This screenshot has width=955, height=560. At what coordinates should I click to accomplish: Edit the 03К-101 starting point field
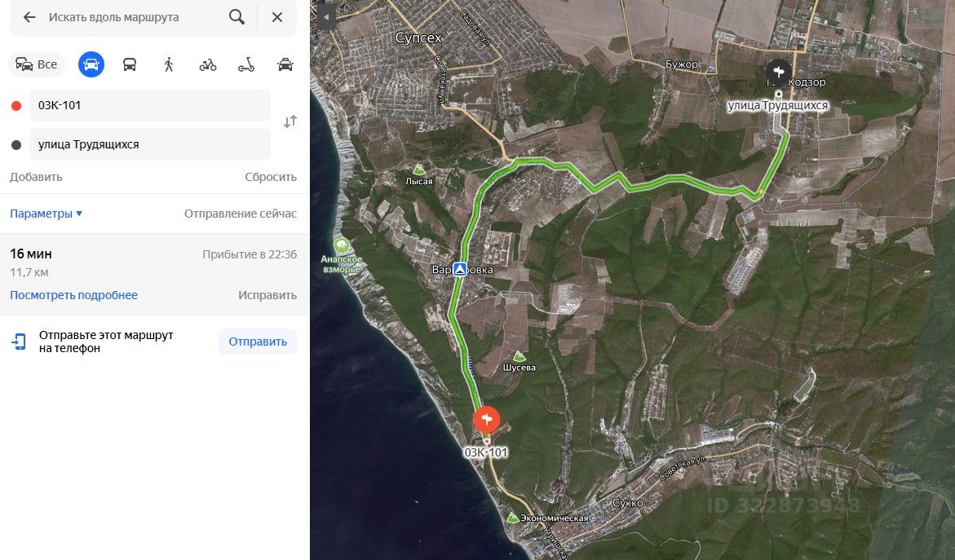150,105
